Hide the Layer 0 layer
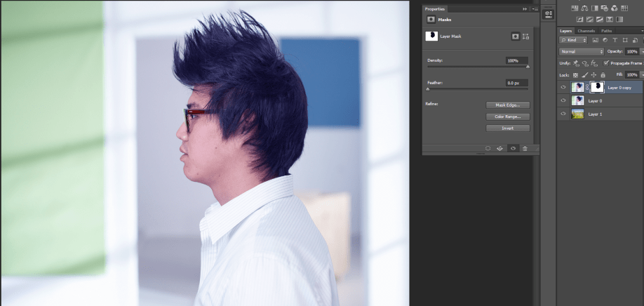 [x=563, y=100]
